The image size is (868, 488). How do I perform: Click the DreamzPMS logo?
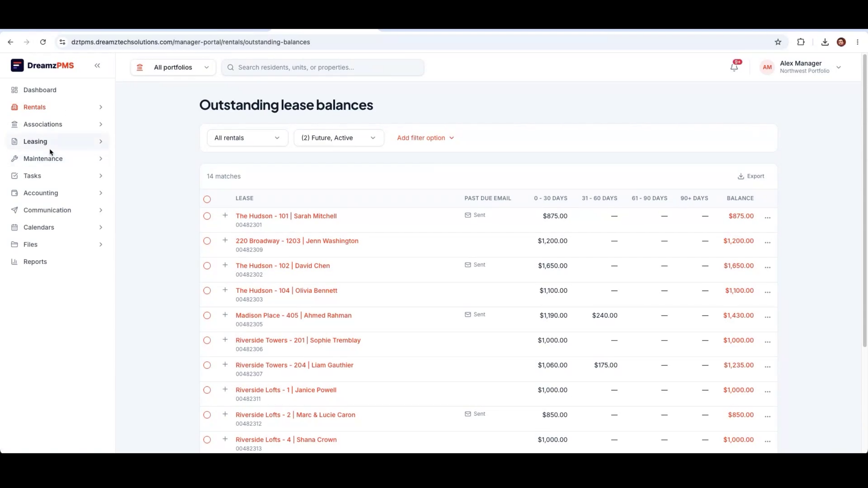coord(42,65)
